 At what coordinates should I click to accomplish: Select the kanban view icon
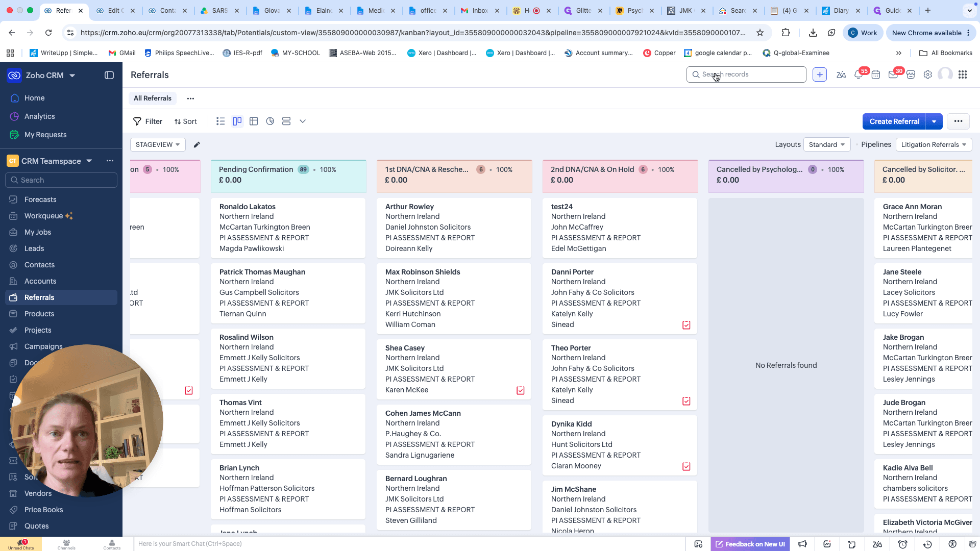tap(237, 121)
